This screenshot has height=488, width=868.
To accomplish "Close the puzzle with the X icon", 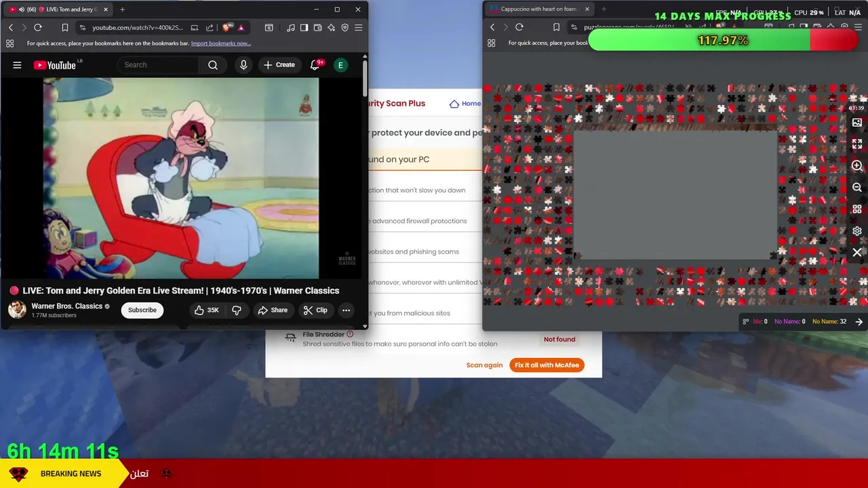I will click(x=857, y=253).
